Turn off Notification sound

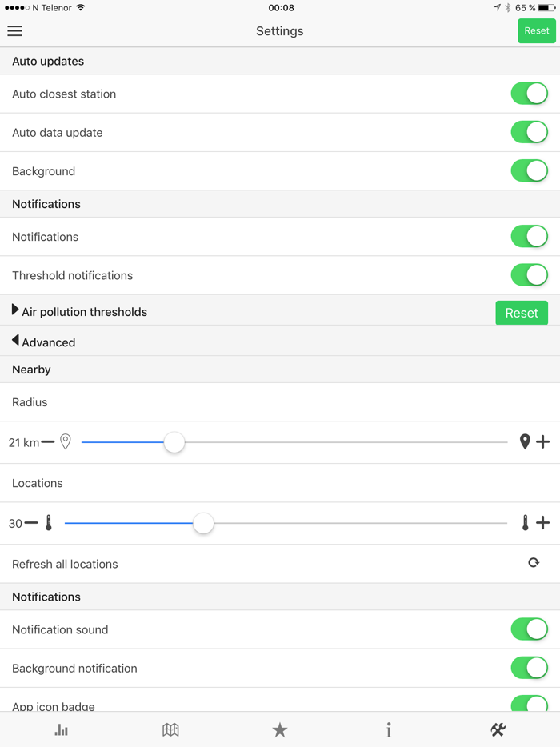click(x=529, y=629)
